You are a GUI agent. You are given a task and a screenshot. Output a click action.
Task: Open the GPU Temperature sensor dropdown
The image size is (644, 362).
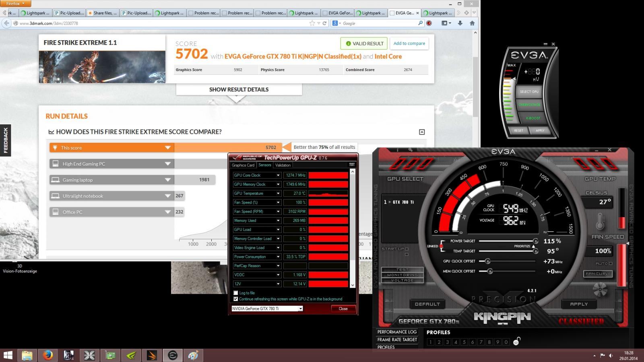[x=278, y=193]
